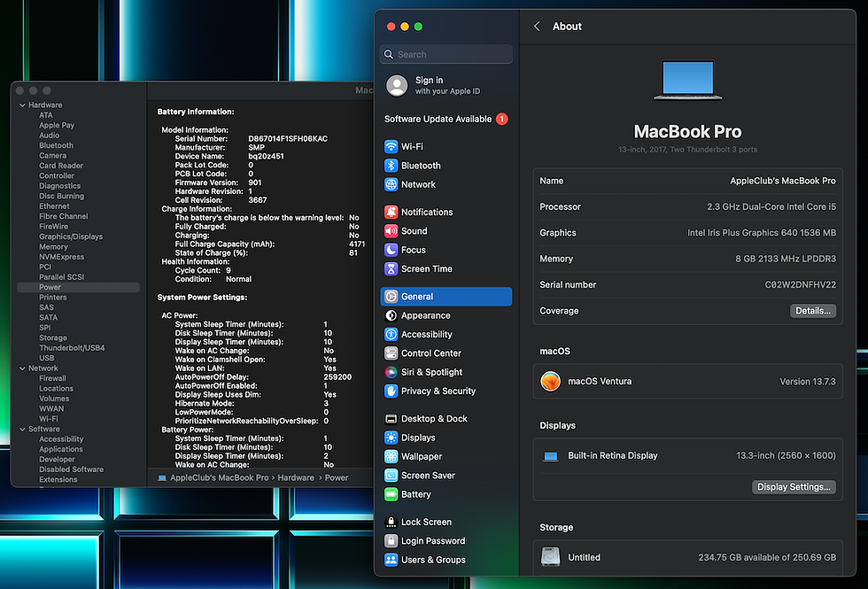Collapse the Software tree section

click(22, 429)
